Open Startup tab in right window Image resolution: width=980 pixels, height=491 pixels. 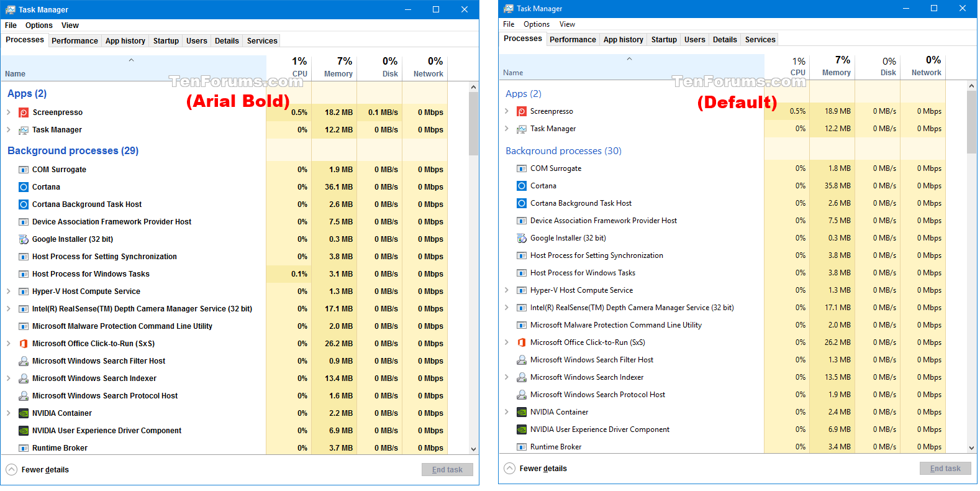(664, 40)
